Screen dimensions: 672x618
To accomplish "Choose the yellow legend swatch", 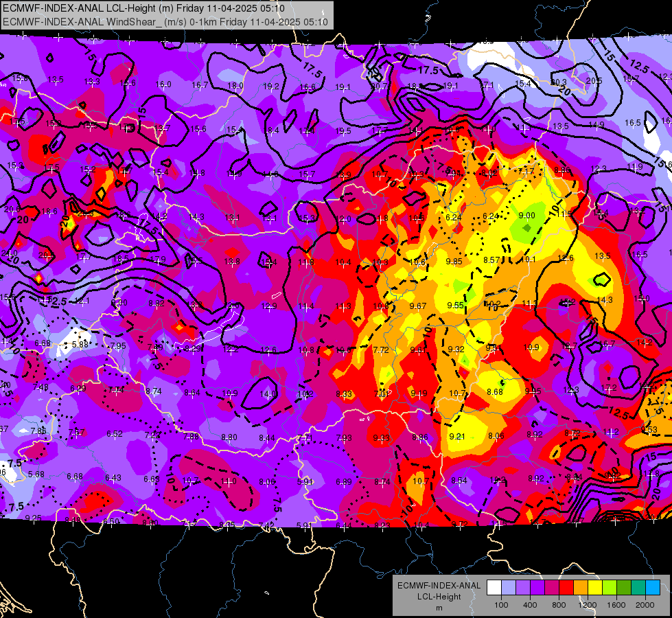I will pos(595,588).
